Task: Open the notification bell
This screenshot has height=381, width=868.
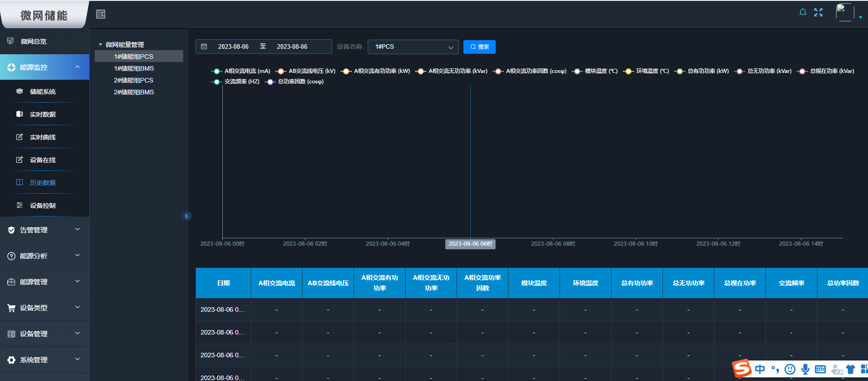Action: coord(803,12)
